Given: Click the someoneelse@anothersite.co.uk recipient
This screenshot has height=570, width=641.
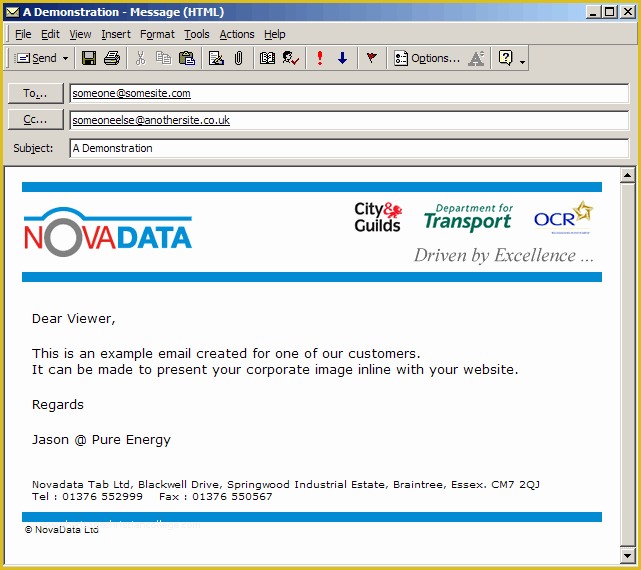Looking at the screenshot, I should click(x=151, y=120).
